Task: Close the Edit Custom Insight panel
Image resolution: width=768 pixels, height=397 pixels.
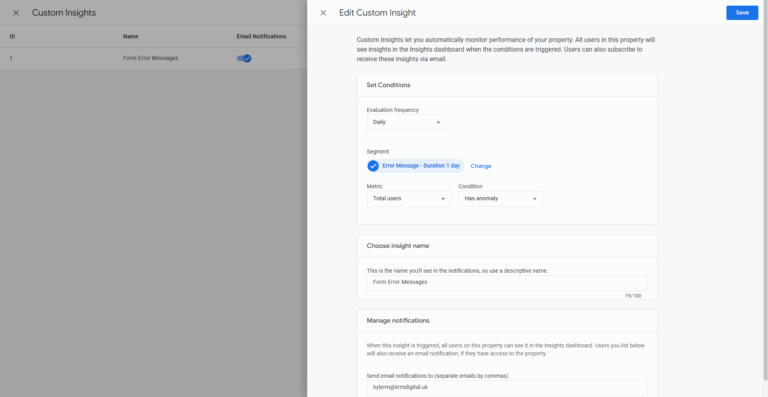Action: click(323, 13)
